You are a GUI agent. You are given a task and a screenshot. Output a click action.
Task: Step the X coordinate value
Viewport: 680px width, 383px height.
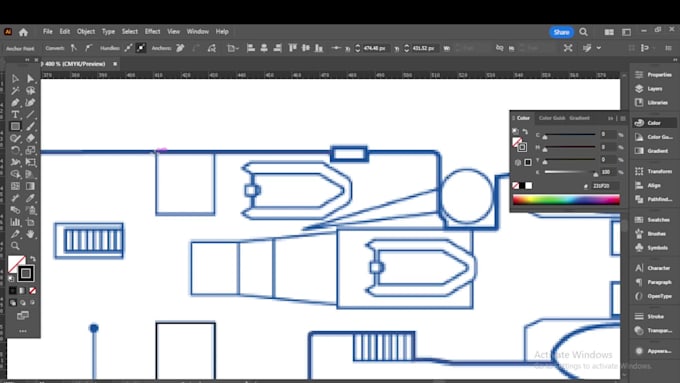[358, 48]
